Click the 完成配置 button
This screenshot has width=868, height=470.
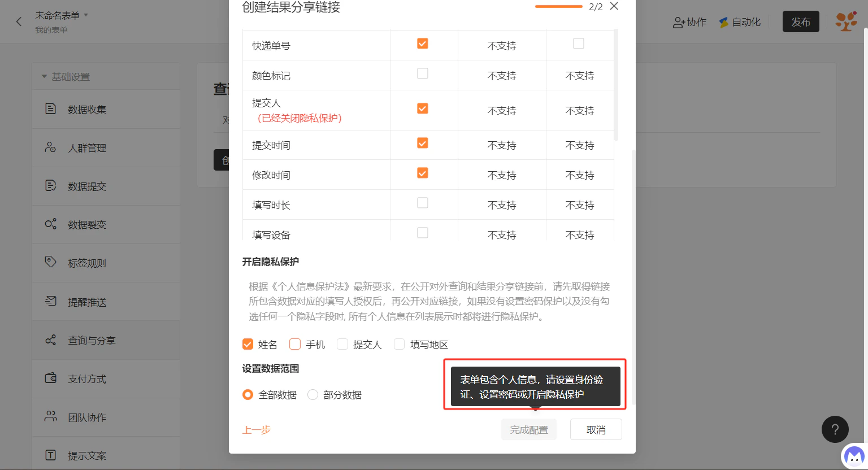[x=529, y=429]
